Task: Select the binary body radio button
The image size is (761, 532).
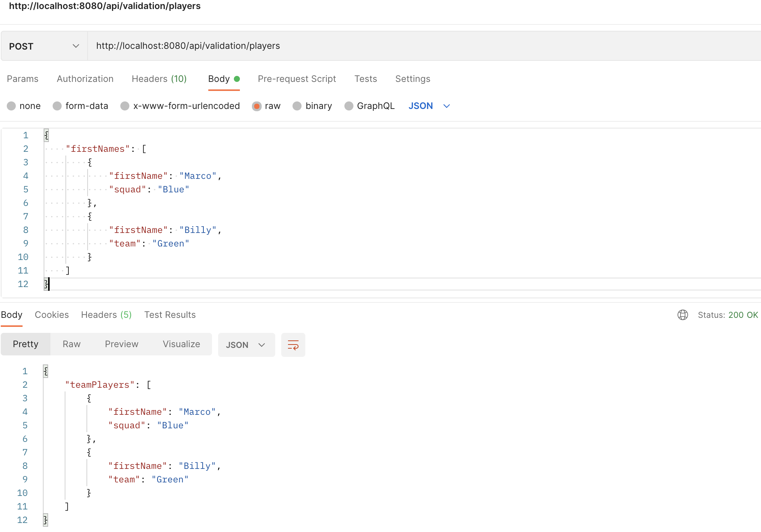Action: point(297,106)
